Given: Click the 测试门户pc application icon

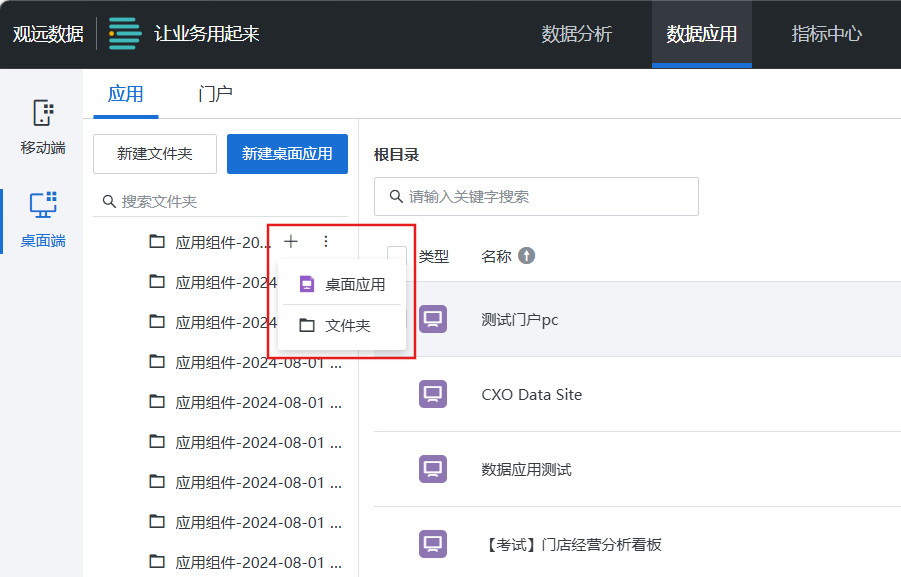Looking at the screenshot, I should tap(433, 319).
